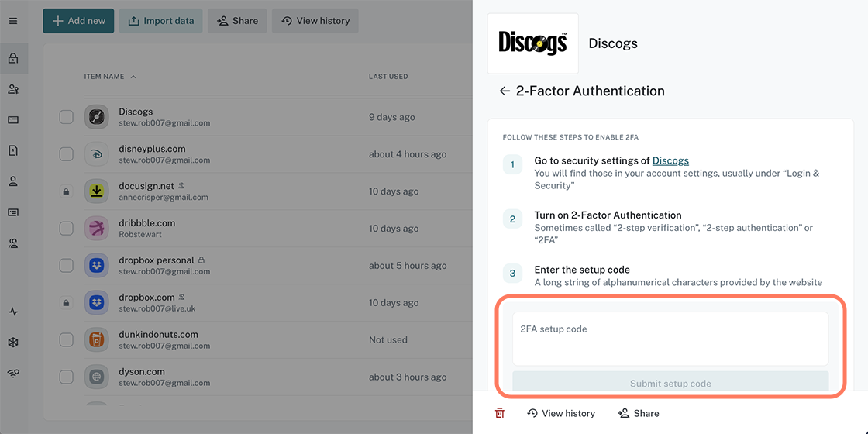Select the dropbox personal row checkbox

tap(66, 265)
